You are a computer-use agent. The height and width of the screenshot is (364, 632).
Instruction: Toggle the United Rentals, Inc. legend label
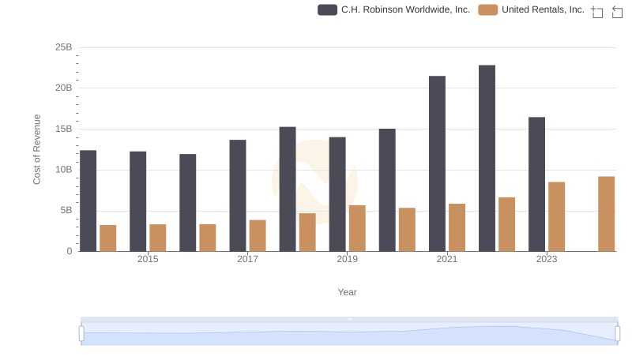pyautogui.click(x=543, y=9)
